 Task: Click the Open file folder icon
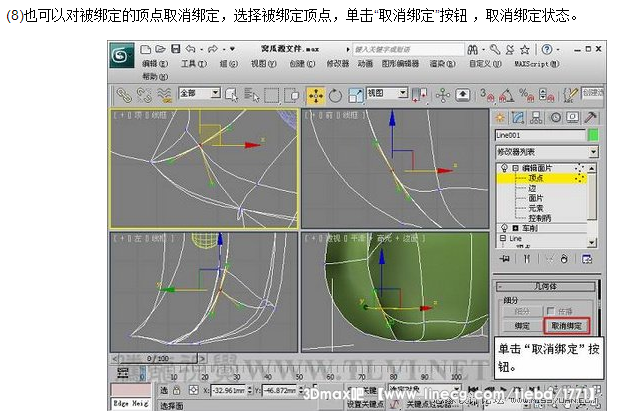(160, 49)
